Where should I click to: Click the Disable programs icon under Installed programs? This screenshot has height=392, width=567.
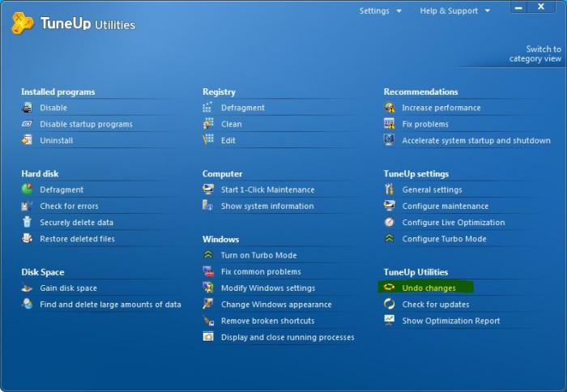27,108
